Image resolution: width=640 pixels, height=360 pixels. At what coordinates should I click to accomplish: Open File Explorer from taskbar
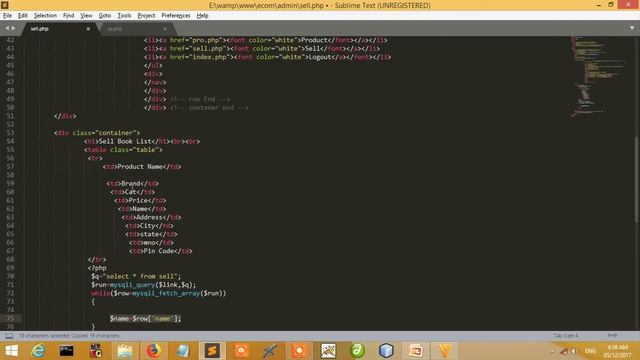tap(124, 351)
